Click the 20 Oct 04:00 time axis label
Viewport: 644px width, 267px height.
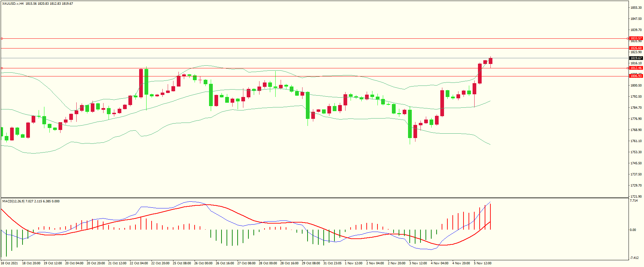(x=74, y=263)
